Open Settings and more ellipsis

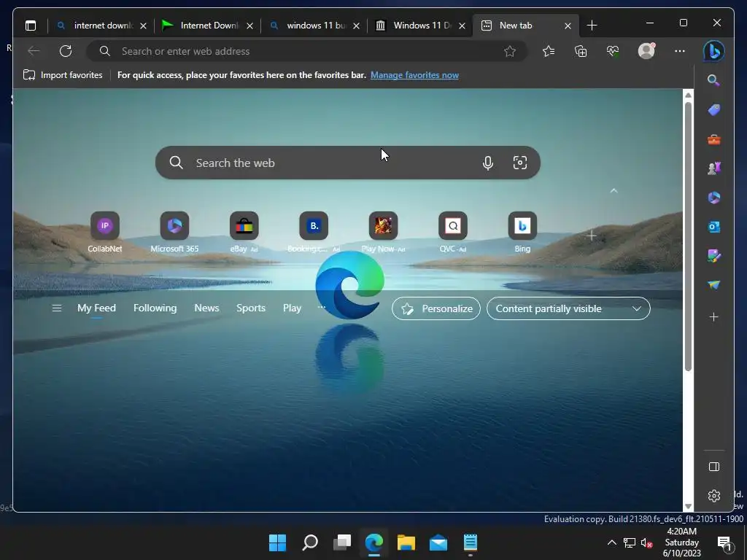680,51
